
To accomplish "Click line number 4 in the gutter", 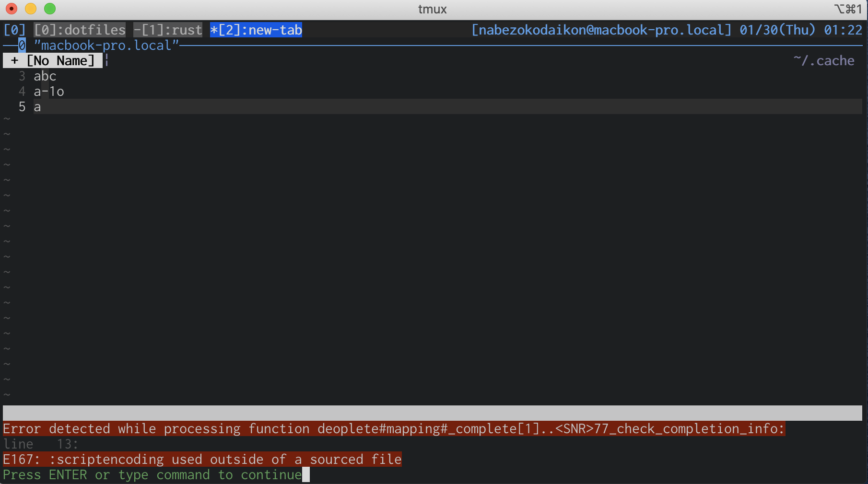I will (22, 92).
